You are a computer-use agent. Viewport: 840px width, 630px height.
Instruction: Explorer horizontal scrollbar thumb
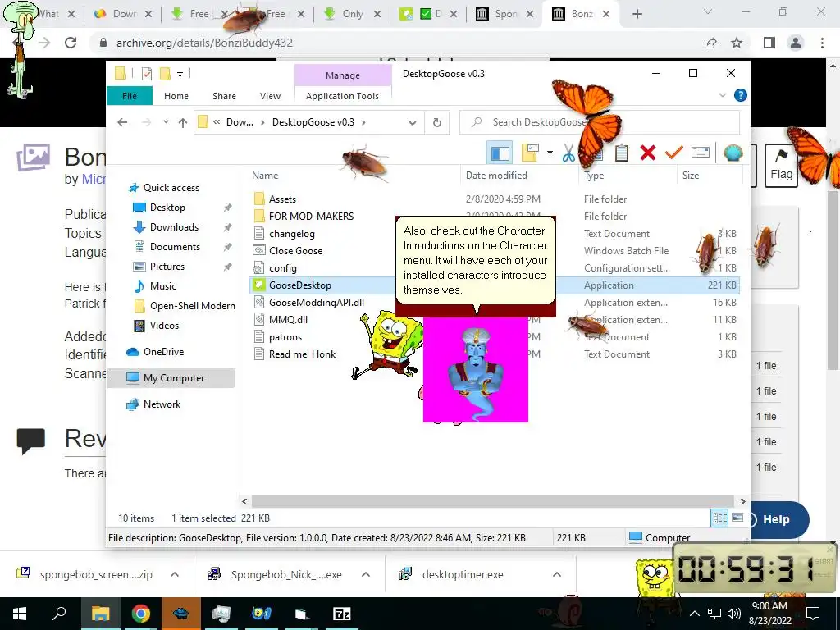coord(492,501)
